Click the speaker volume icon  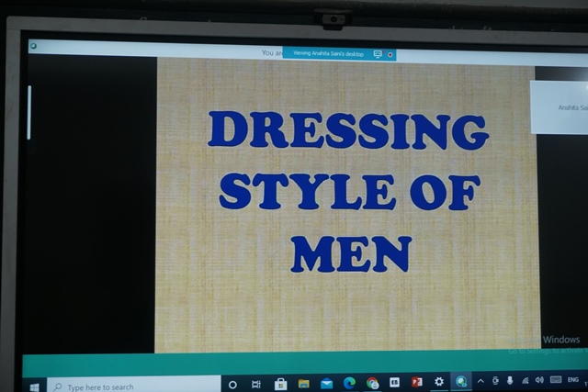[x=539, y=380]
